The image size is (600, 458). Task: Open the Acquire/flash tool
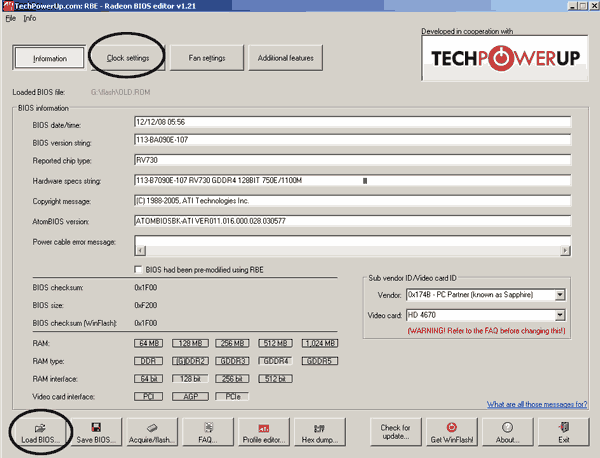click(x=153, y=432)
